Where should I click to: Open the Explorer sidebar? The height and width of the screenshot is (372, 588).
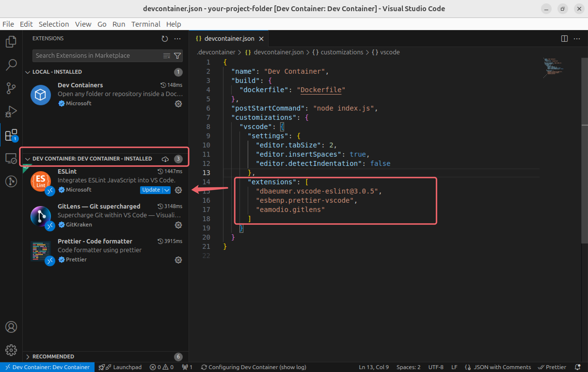[x=11, y=41]
